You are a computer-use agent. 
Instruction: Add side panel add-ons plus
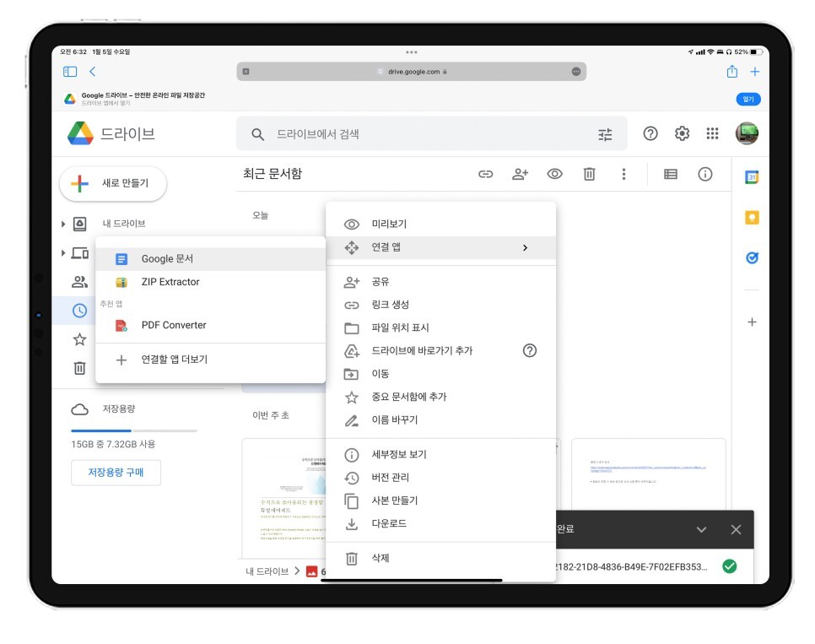752,322
